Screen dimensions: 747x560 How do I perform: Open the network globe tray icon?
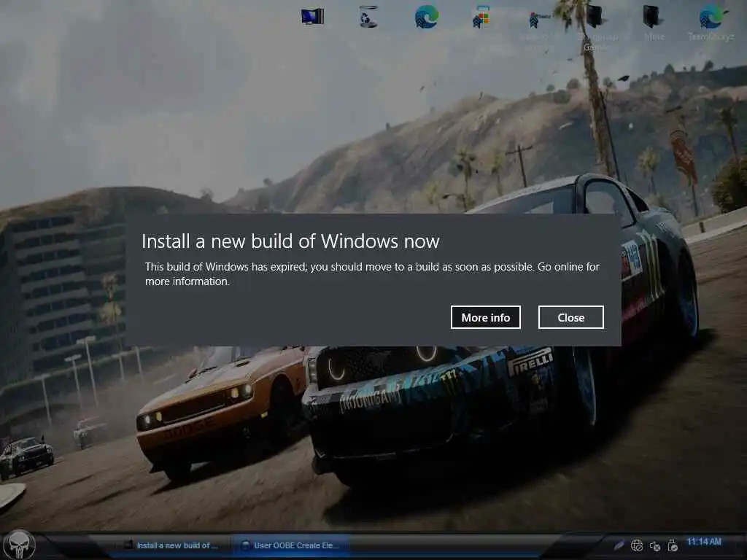(x=637, y=545)
